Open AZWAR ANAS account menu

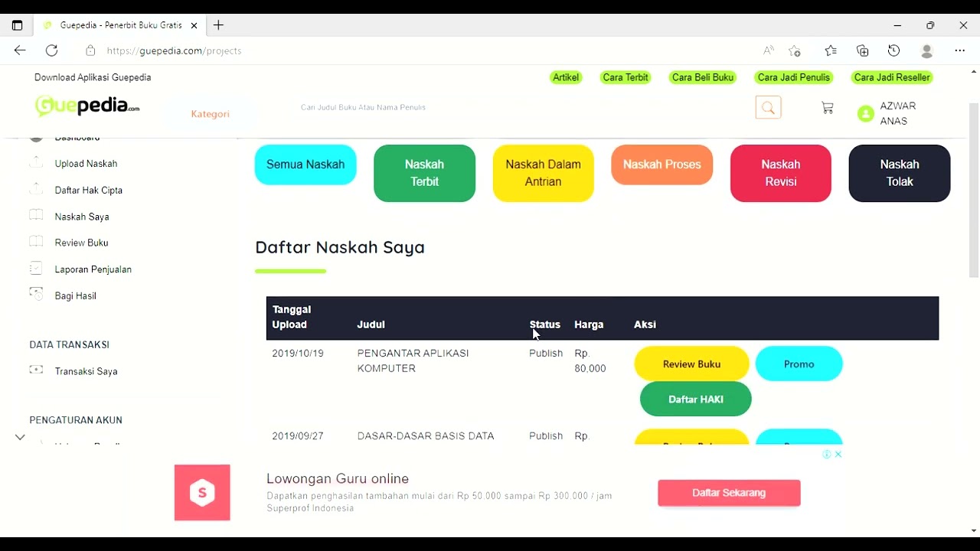coord(897,113)
